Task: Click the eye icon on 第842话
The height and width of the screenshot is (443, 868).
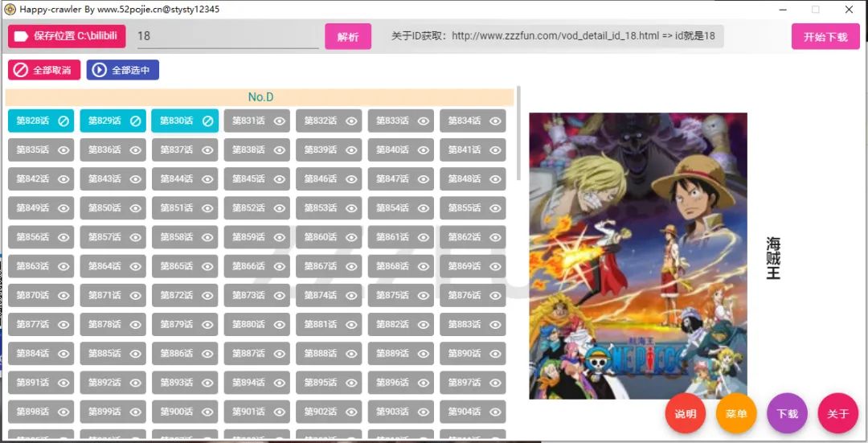Action: (x=63, y=178)
